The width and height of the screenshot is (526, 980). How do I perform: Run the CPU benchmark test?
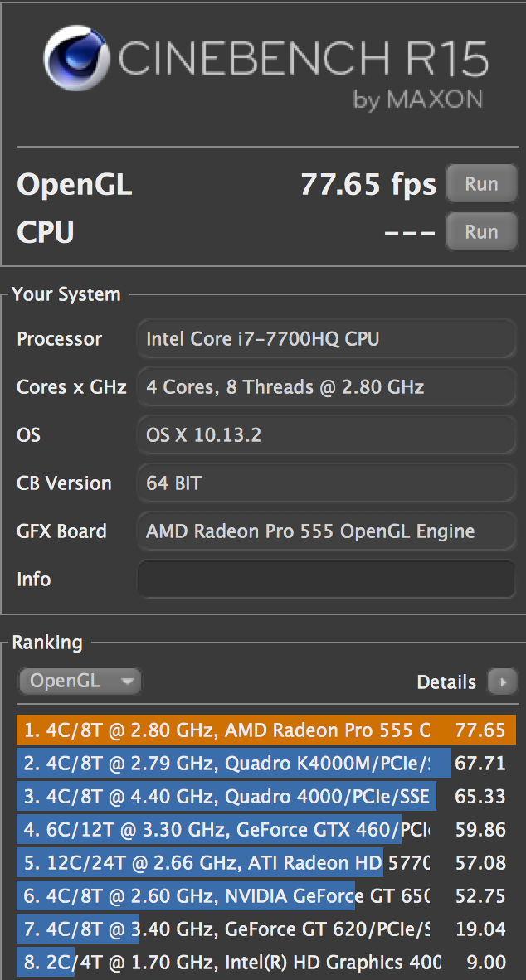481,232
